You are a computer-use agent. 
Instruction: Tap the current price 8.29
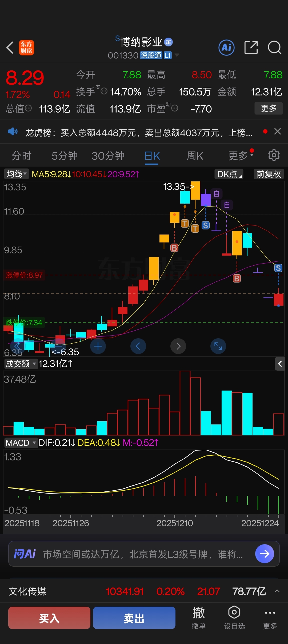25,78
